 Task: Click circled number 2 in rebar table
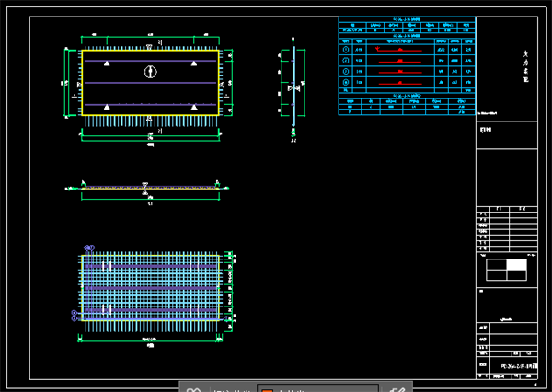click(346, 61)
